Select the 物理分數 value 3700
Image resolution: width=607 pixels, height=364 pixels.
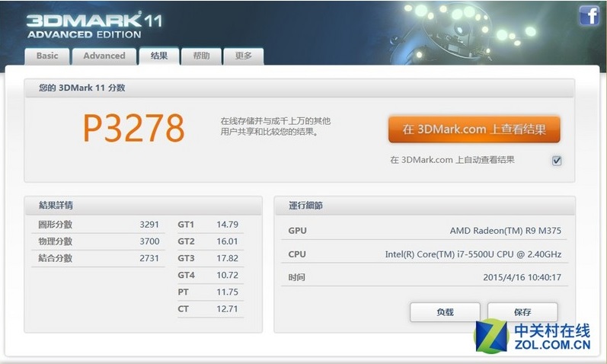(149, 241)
